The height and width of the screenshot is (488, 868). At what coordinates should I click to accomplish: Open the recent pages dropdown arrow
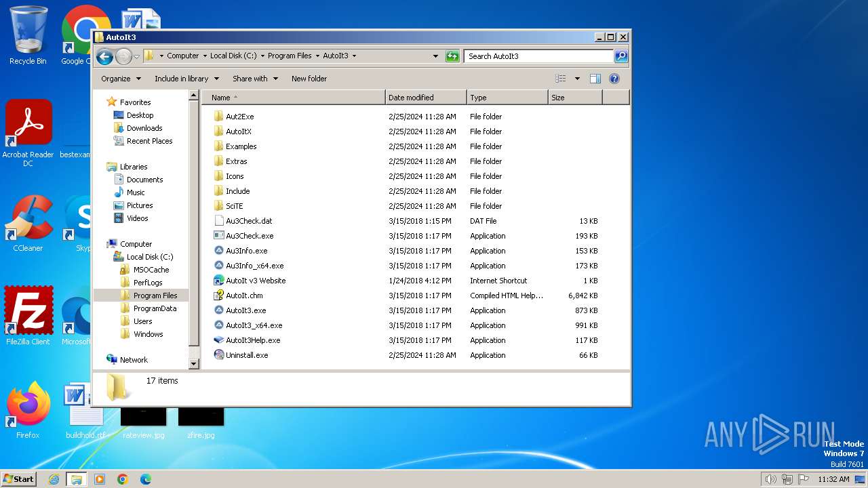tap(136, 57)
